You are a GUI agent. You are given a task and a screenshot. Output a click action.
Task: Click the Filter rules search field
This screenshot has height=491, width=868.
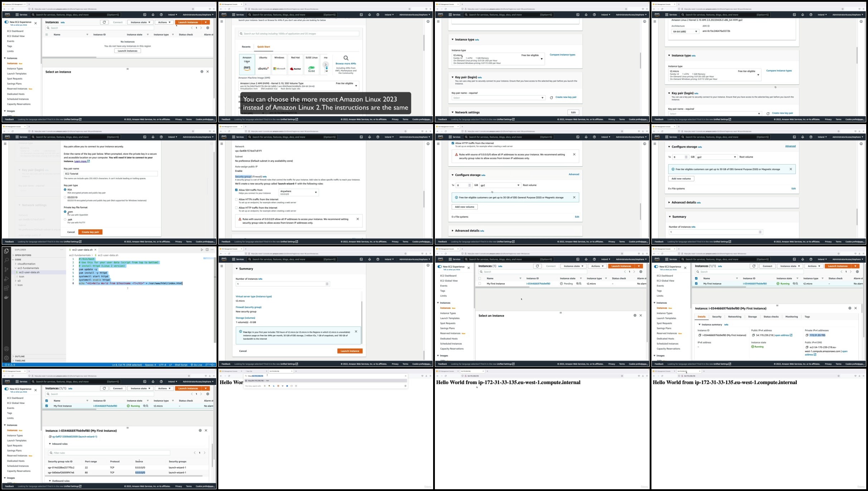pyautogui.click(x=109, y=453)
